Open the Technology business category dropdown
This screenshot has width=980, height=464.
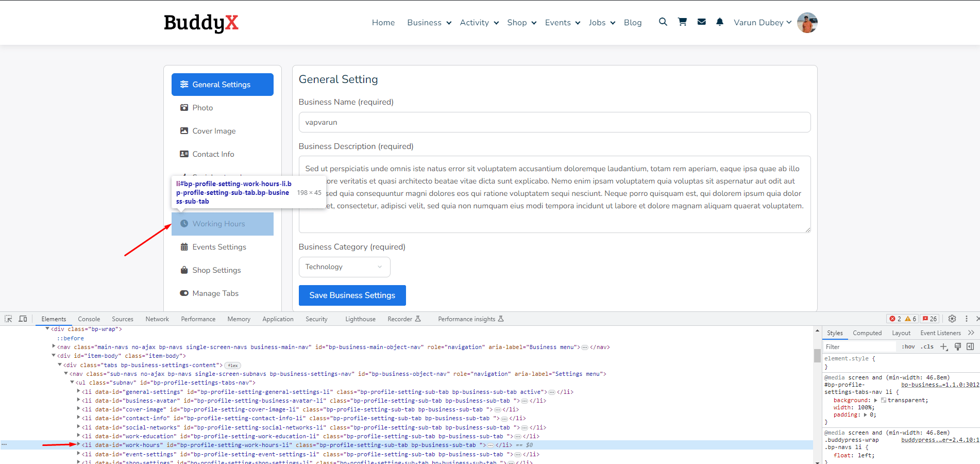coord(344,267)
